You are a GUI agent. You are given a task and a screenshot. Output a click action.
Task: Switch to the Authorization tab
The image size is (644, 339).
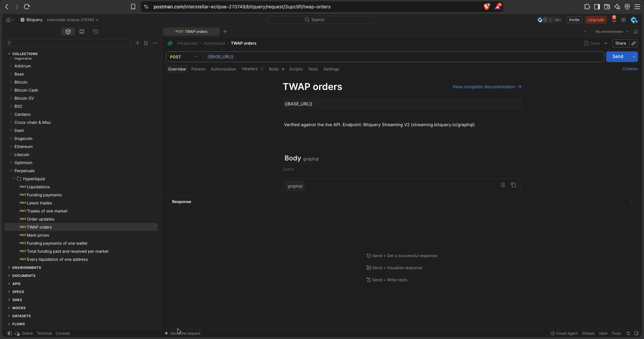pyautogui.click(x=223, y=69)
